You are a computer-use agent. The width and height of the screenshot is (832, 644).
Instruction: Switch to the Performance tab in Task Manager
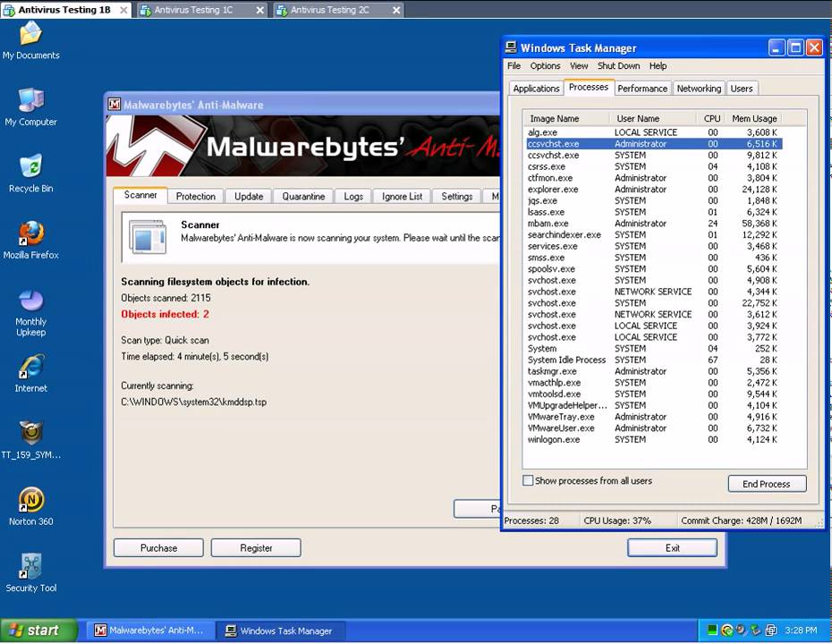click(642, 89)
